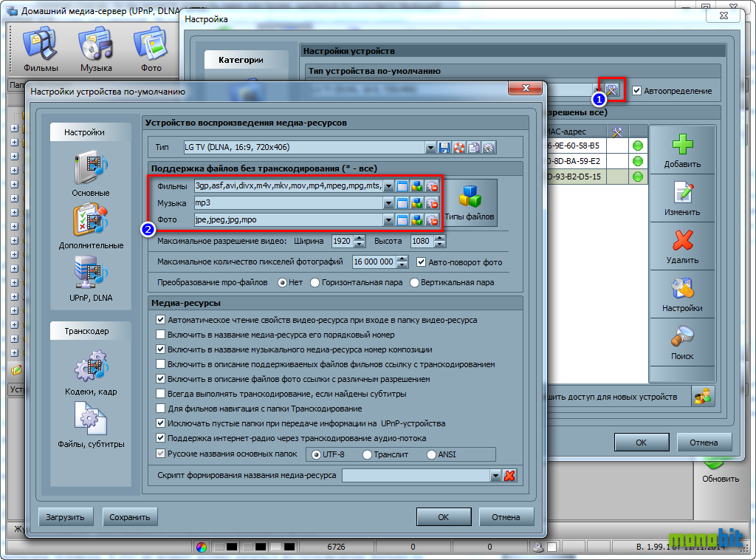The image size is (756, 560).
Task: Toggle номер композиции checkbox
Action: pos(160,349)
